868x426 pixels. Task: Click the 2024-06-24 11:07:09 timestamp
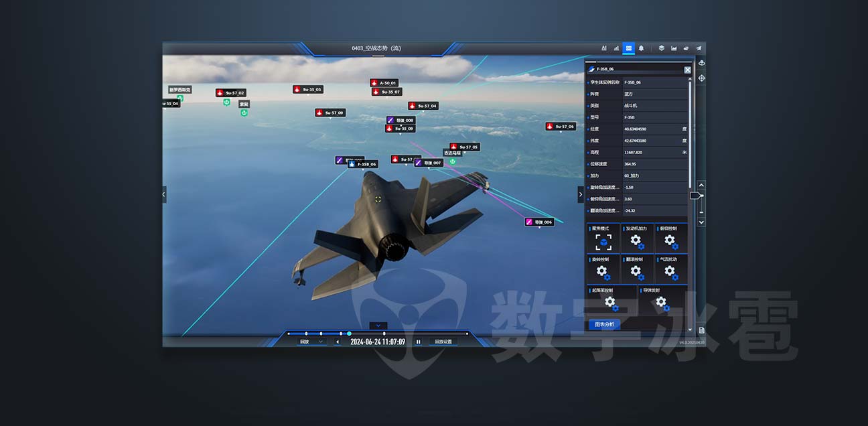(378, 342)
